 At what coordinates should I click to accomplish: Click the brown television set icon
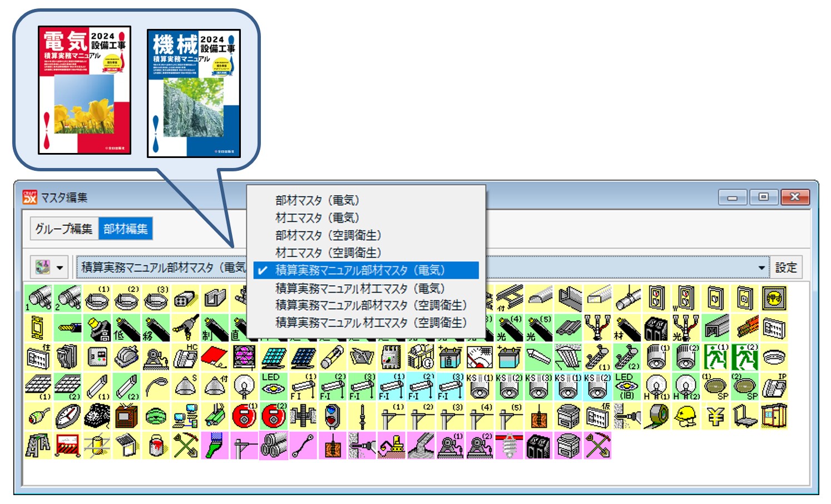coord(126,416)
